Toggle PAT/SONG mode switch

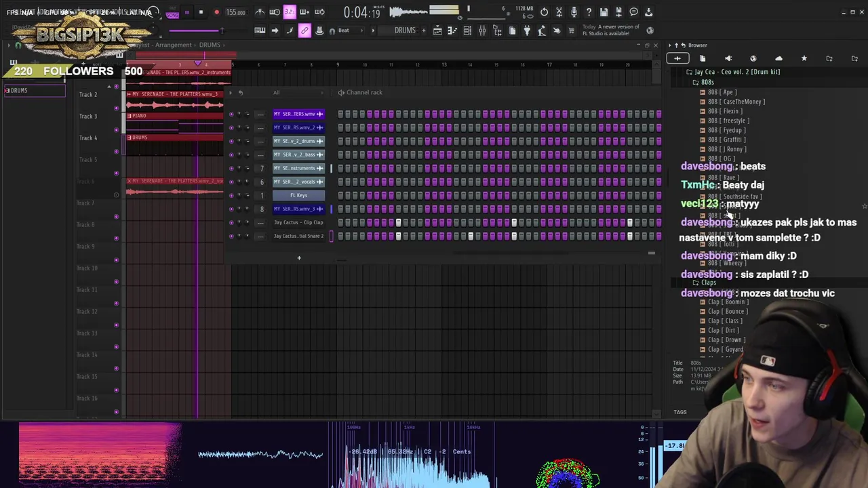[172, 13]
